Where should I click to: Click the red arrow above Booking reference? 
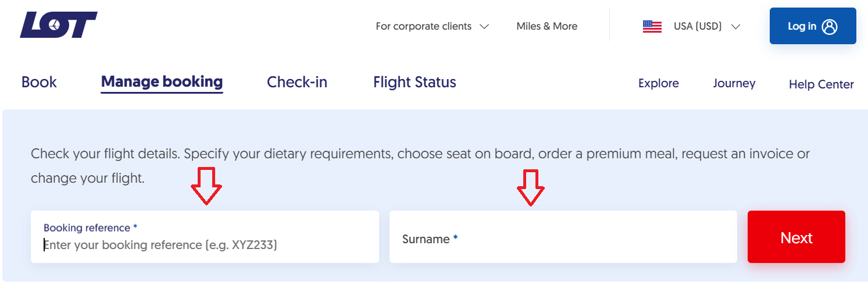tap(207, 186)
